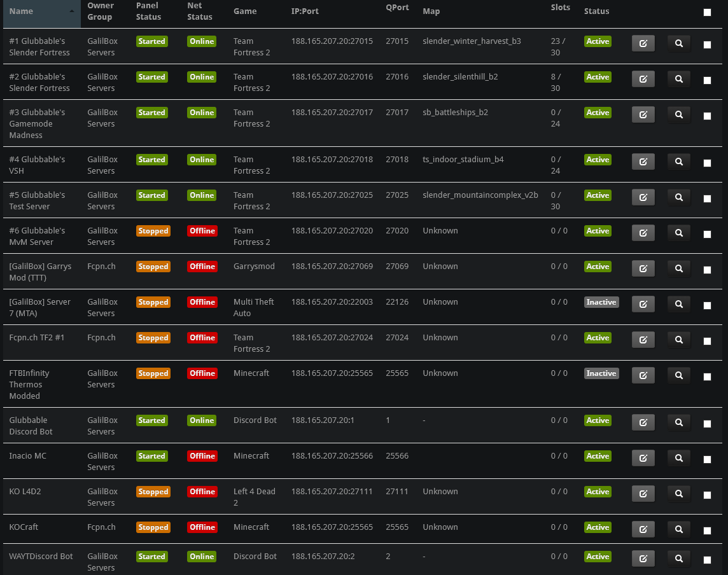Open magnifier for KO L4D2
The image size is (728, 575).
point(679,494)
